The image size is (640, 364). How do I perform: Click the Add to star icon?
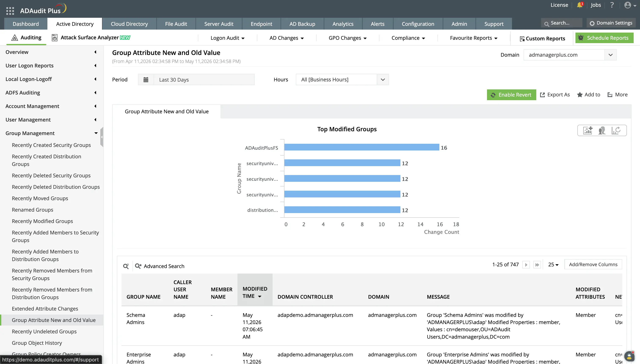point(580,95)
